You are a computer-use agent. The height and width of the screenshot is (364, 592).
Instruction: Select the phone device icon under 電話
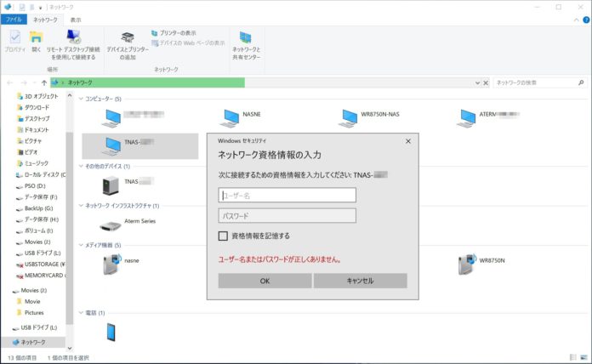(111, 332)
